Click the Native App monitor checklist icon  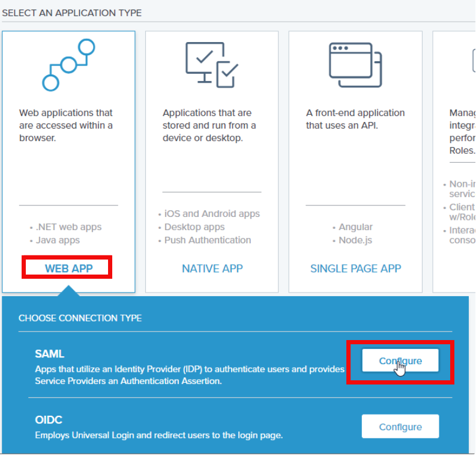pos(211,65)
